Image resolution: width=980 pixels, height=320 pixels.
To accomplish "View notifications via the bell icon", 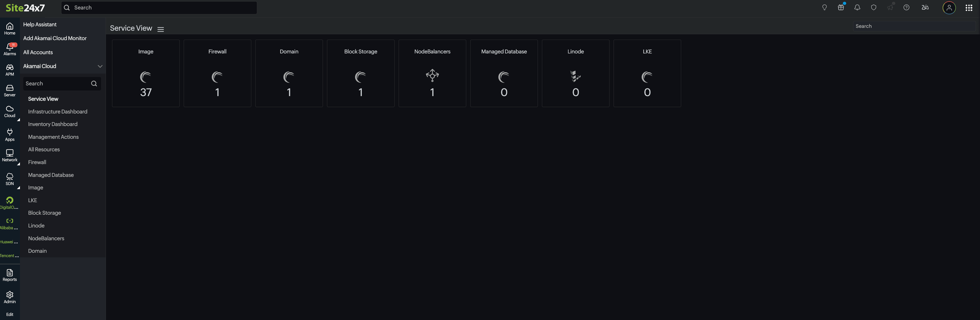I will point(857,7).
